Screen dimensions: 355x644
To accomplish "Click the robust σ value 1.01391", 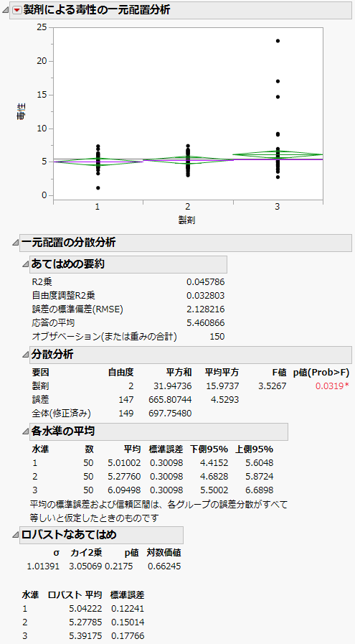I will click(43, 566).
